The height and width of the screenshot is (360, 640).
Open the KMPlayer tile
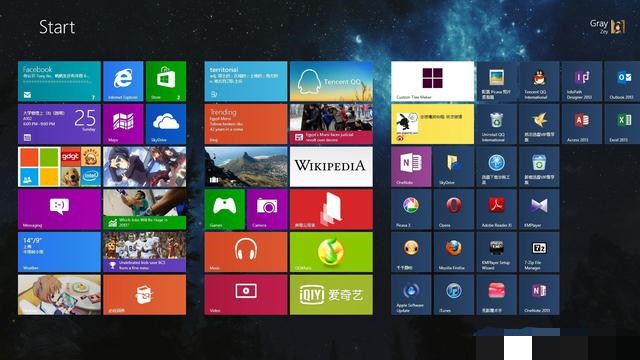539,209
